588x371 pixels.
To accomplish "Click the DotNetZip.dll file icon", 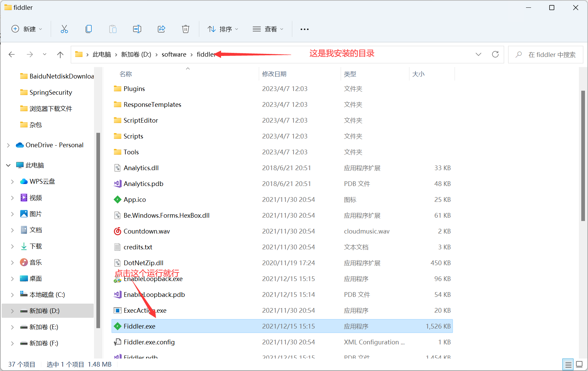I will [x=117, y=263].
